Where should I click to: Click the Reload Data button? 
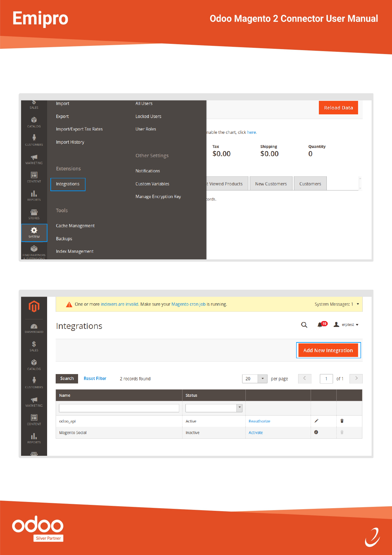(x=338, y=108)
